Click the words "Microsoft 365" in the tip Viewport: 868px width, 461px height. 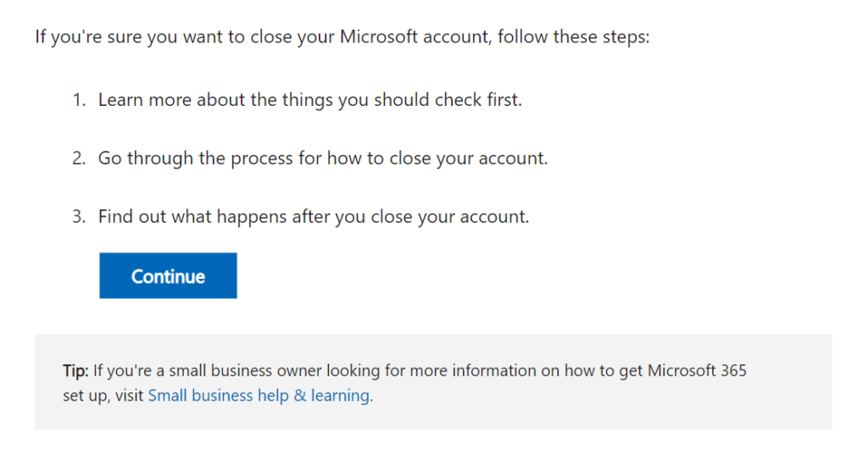click(697, 371)
